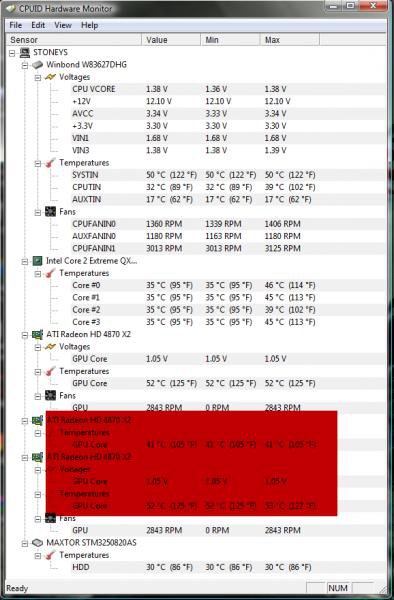The height and width of the screenshot is (600, 394).
Task: Click the first ATI Voltages lightning icon
Action: coord(50,347)
